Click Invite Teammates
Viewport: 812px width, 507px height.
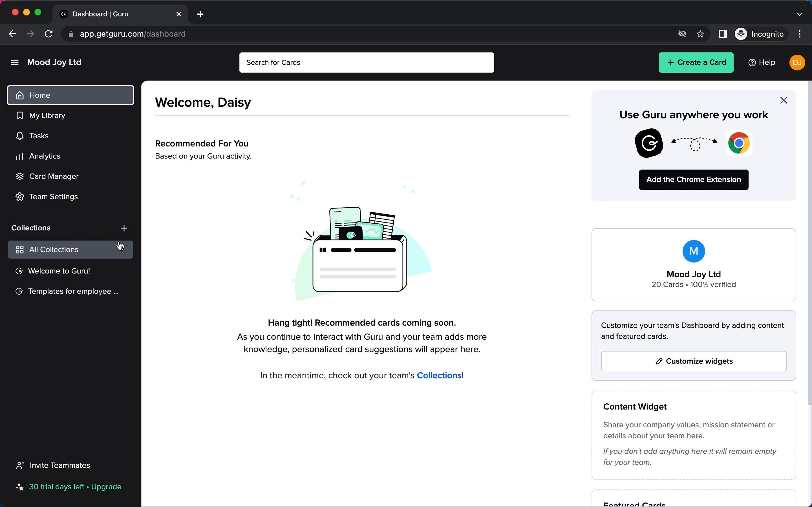coord(59,465)
